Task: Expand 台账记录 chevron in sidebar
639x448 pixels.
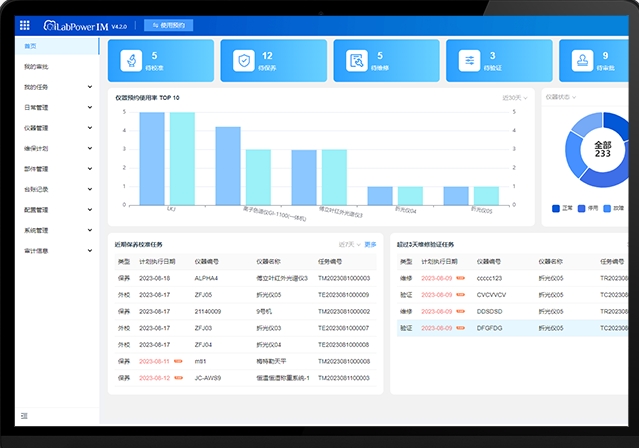Action: point(90,189)
